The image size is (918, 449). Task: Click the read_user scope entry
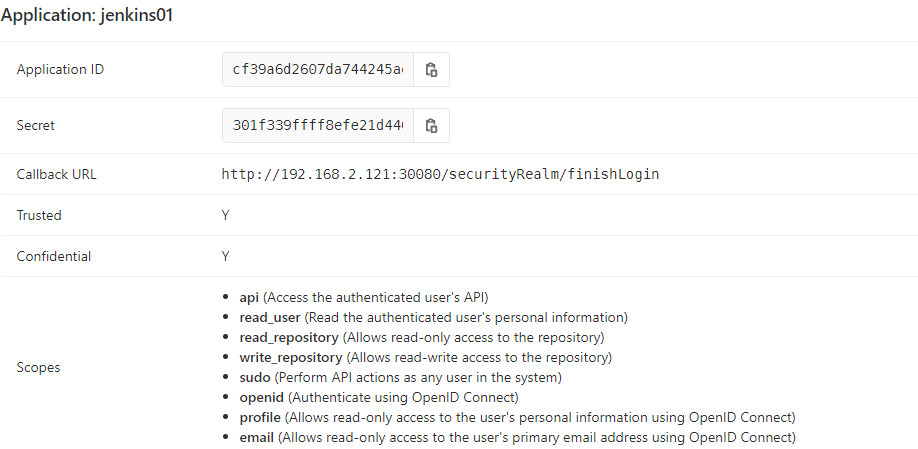tap(433, 317)
